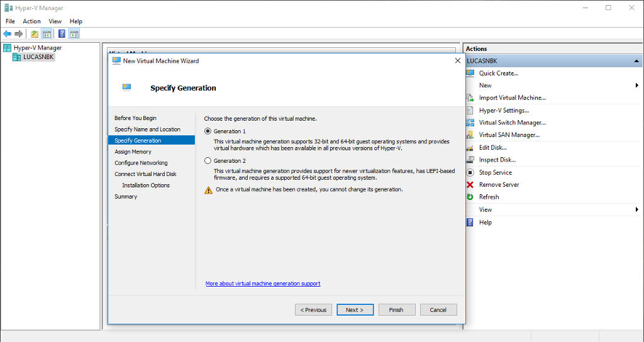
Task: Expand the New submenu arrow in Actions
Action: [636, 85]
